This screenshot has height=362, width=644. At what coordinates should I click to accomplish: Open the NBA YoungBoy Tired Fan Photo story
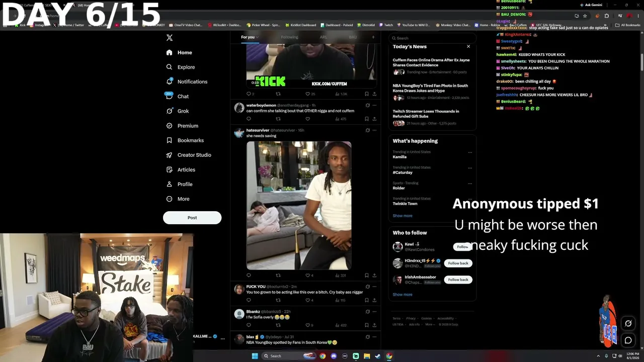432,92
